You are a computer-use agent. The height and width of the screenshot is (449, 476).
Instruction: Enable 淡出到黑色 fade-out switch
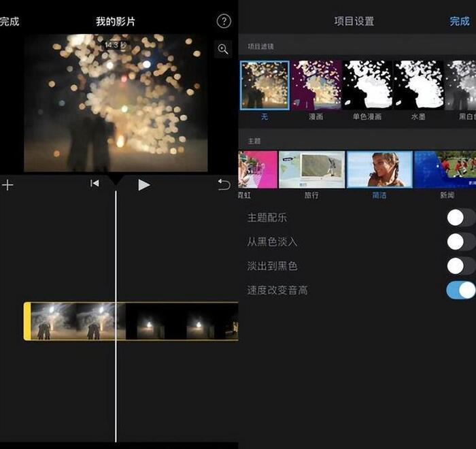(x=460, y=266)
